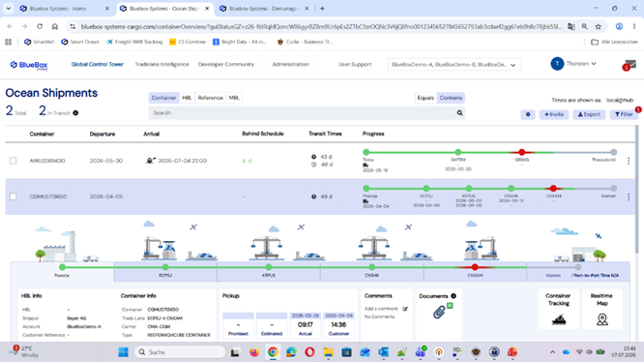Open new browser tab plus button
644x362 pixels.
[322, 9]
